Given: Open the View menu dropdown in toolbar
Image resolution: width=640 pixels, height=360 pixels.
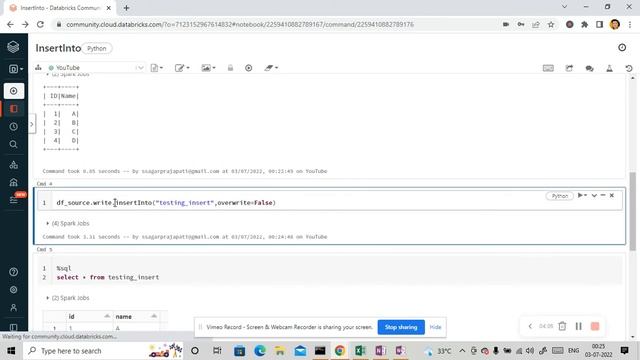Looking at the screenshot, I should click(x=208, y=68).
